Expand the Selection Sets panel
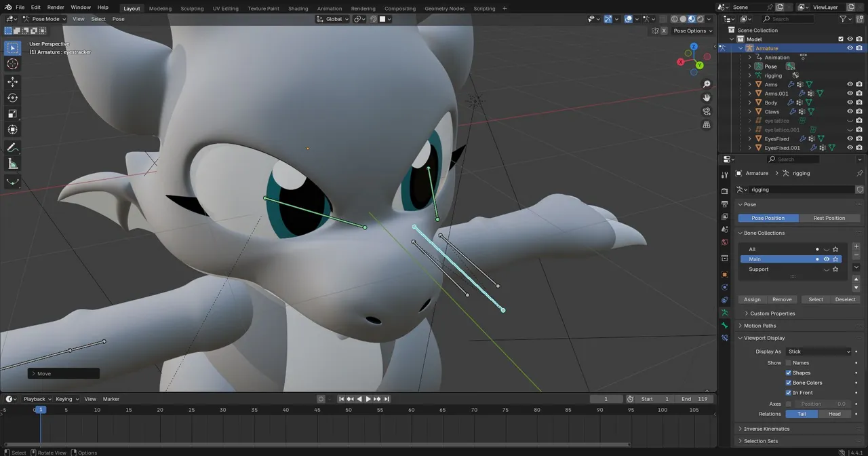 point(761,441)
